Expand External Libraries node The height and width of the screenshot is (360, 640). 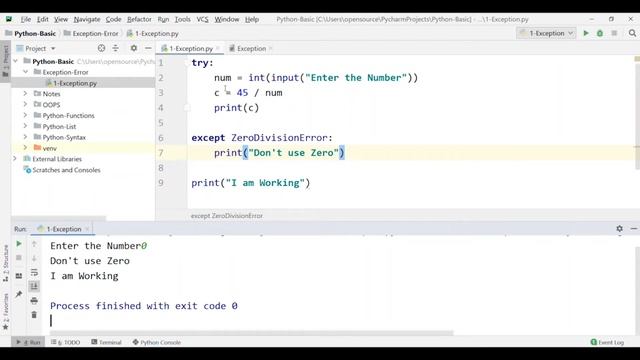point(15,159)
